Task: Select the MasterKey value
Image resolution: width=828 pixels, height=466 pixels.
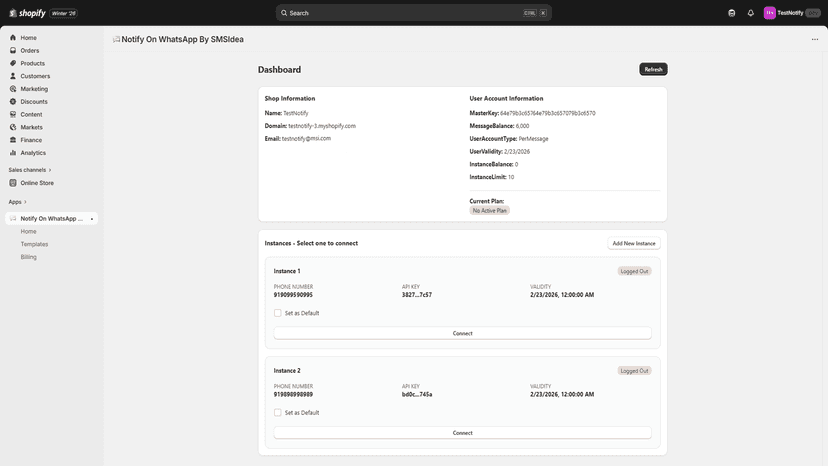Action: [548, 113]
